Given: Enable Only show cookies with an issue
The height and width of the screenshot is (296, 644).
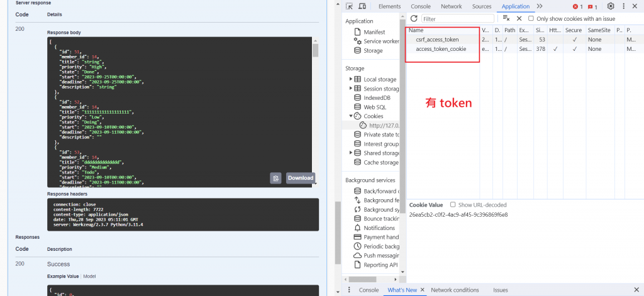Looking at the screenshot, I should coord(531,18).
